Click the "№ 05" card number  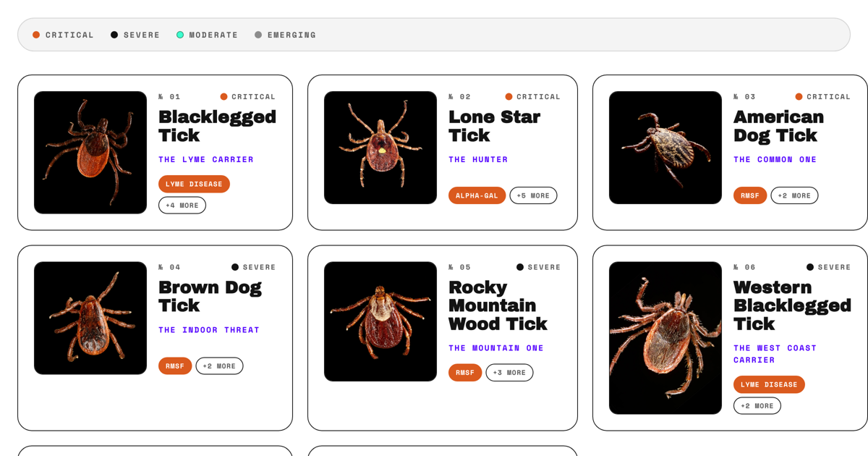[459, 267]
